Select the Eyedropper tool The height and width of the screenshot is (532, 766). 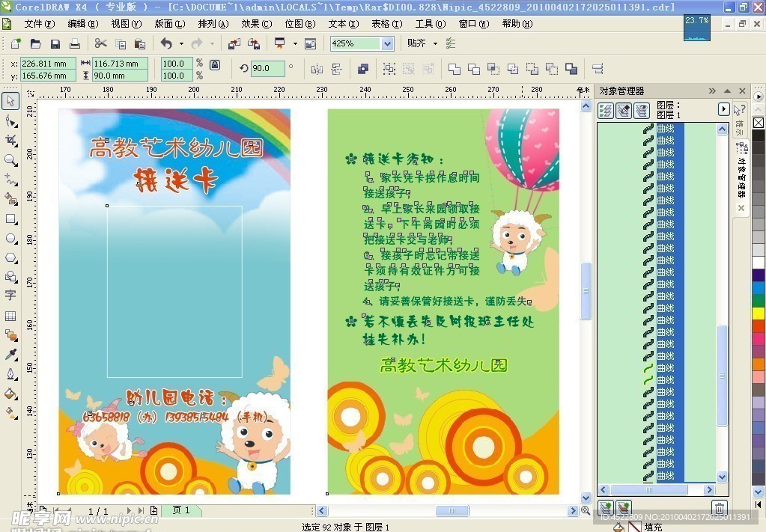pos(10,355)
